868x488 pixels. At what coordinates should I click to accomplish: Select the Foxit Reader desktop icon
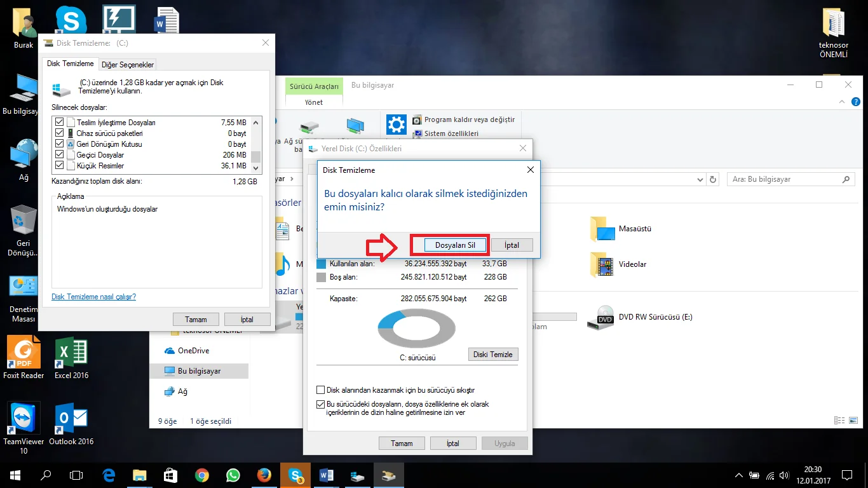coord(24,353)
